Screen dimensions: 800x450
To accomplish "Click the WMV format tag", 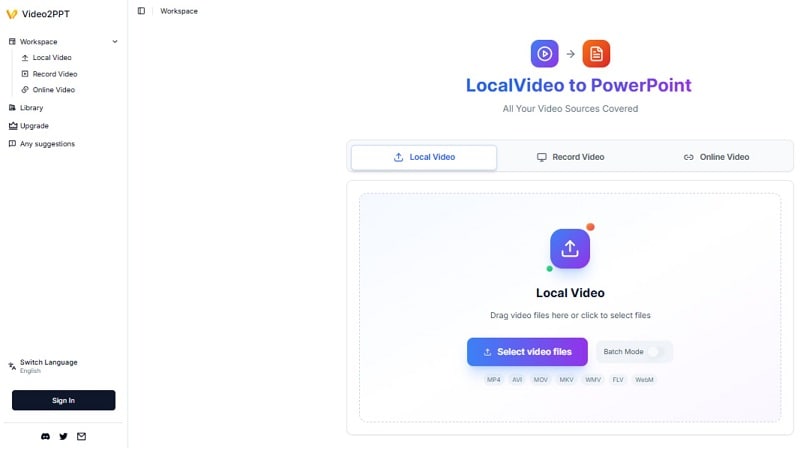I will pos(593,380).
